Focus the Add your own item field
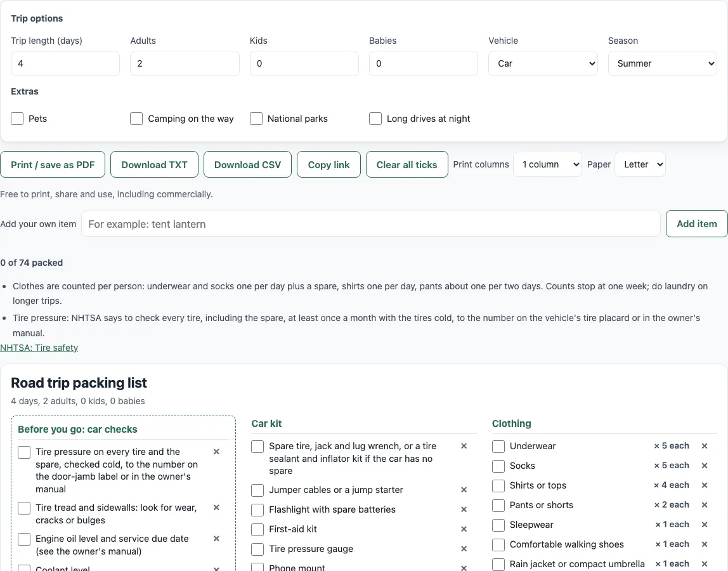 [370, 224]
